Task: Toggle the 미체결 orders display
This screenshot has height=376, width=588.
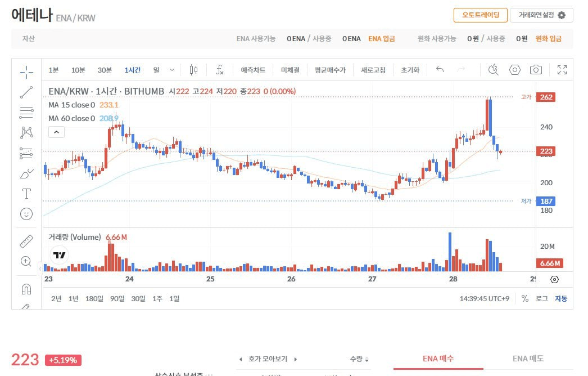Action: click(290, 70)
